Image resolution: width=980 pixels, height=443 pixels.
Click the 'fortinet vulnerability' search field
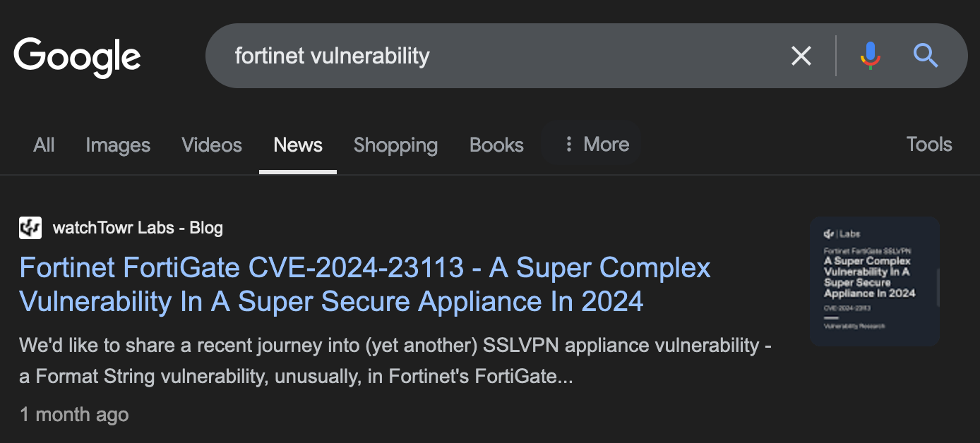point(494,56)
